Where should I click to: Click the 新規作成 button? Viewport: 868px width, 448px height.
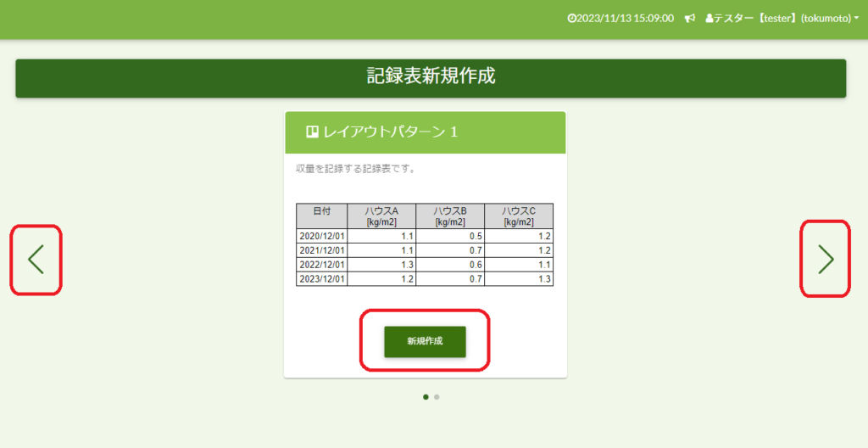[426, 342]
